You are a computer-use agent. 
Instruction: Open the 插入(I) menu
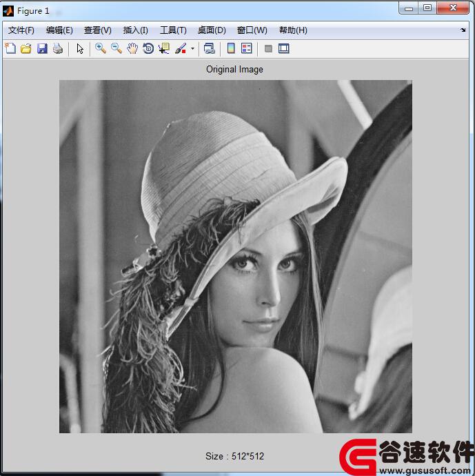pos(136,30)
